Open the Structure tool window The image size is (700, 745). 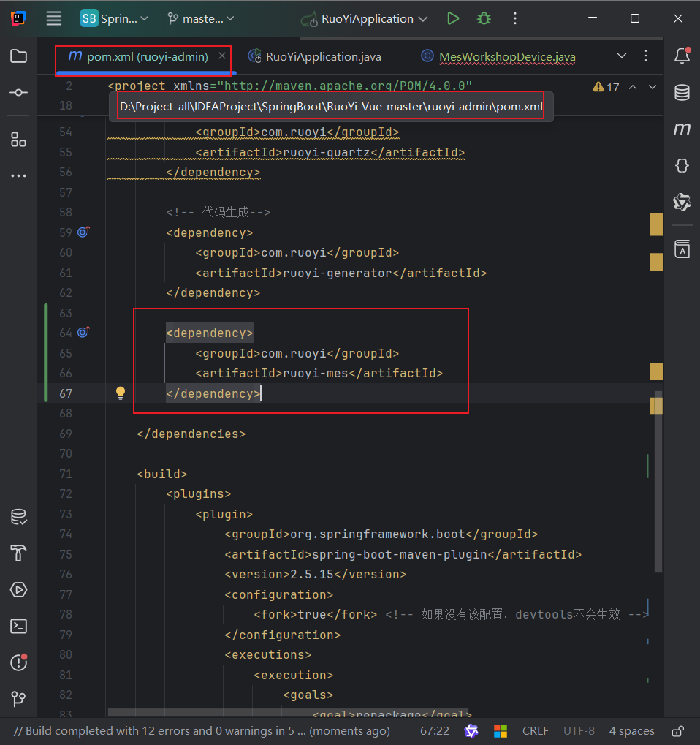click(18, 139)
